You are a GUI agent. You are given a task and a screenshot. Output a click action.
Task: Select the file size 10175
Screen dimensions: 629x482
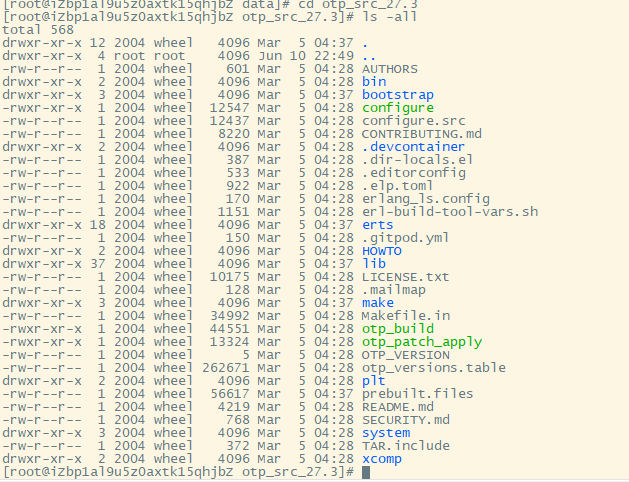click(x=229, y=277)
